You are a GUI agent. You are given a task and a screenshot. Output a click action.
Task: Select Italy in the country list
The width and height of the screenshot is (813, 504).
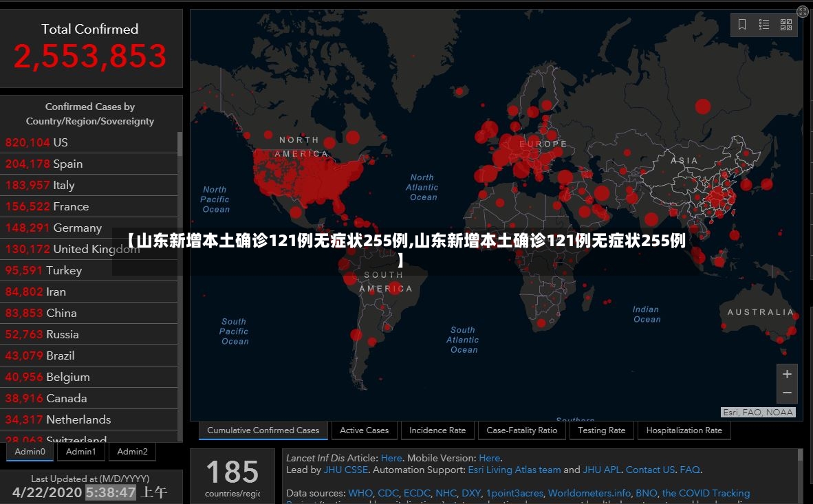[x=89, y=184]
